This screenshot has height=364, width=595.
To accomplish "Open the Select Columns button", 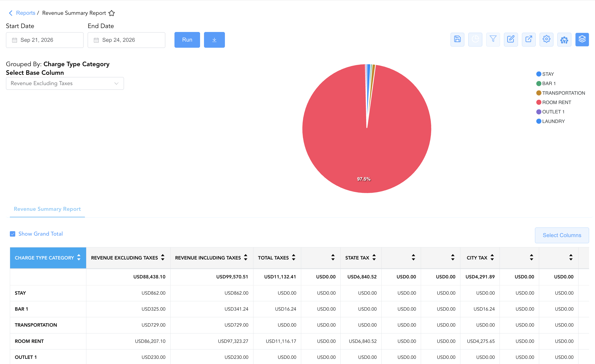I will 562,235.
